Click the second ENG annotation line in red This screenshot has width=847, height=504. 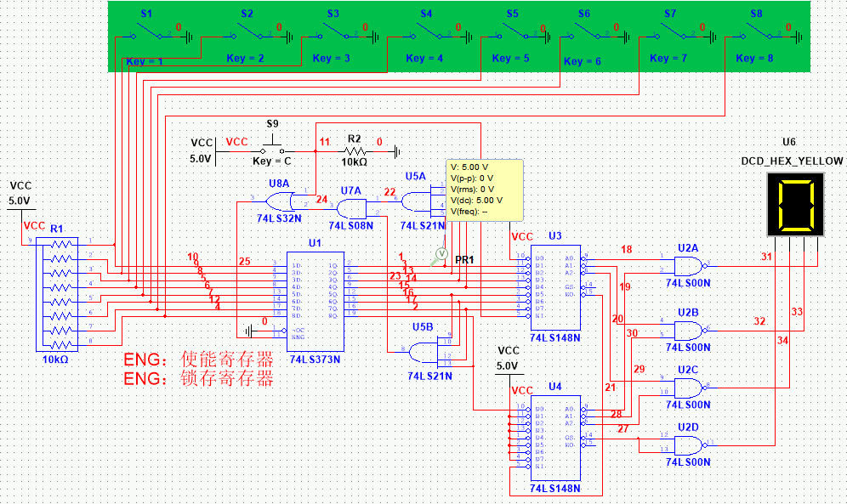pyautogui.click(x=198, y=379)
